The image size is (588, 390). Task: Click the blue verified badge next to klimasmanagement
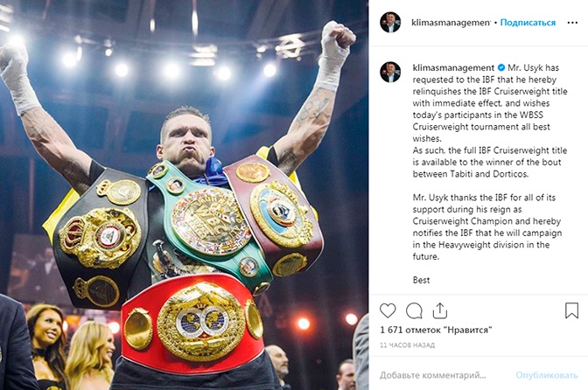(501, 68)
